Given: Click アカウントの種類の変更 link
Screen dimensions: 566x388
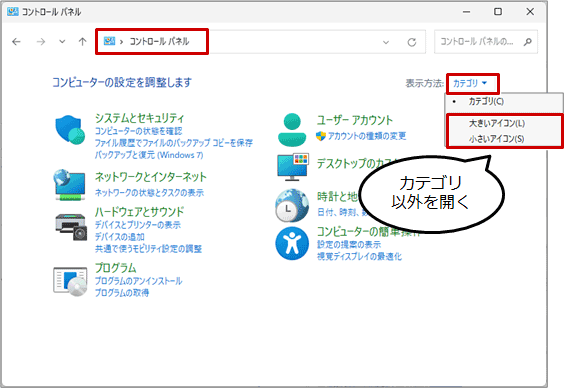Looking at the screenshot, I should (x=367, y=136).
